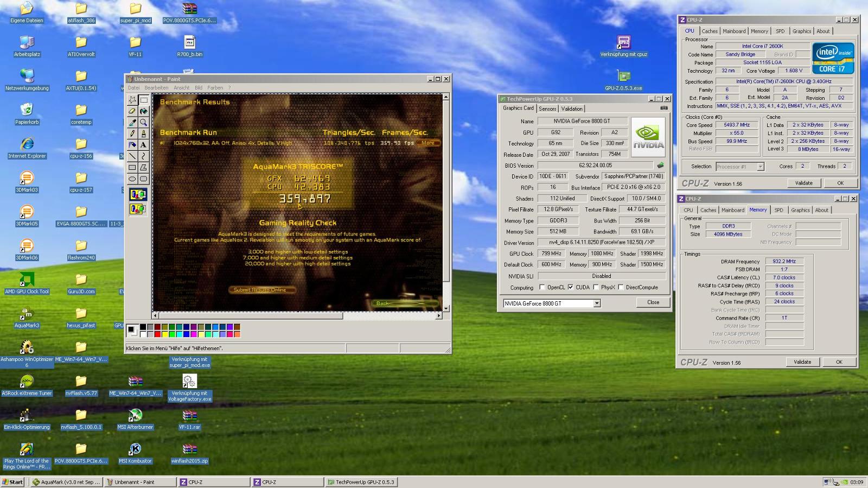
Task: Click OK in the upper CPU-Z window
Action: coord(840,183)
